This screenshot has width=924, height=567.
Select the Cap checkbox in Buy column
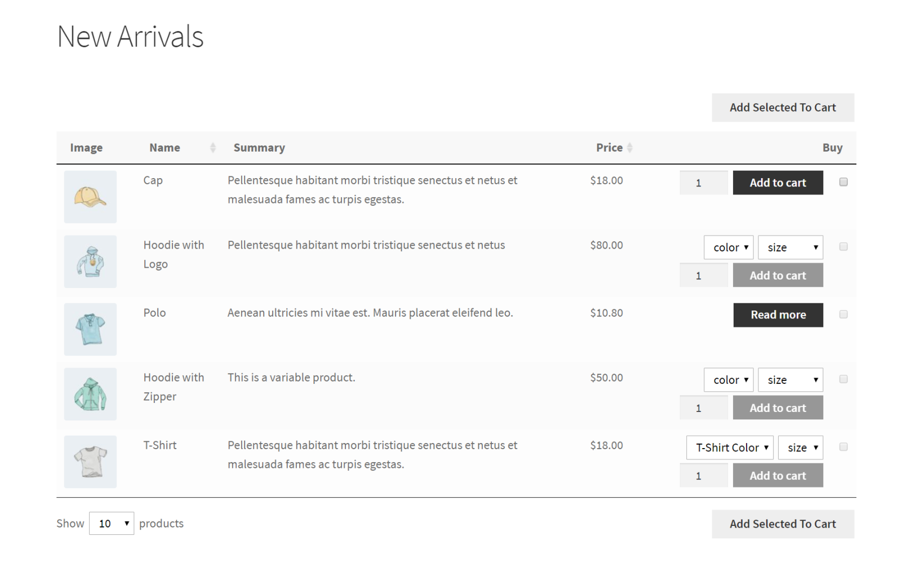click(843, 181)
